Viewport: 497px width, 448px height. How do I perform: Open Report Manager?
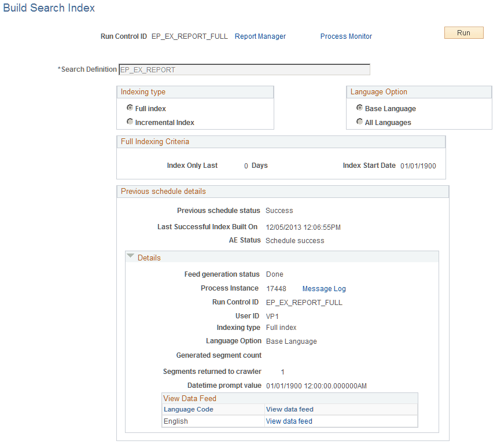[x=260, y=36]
